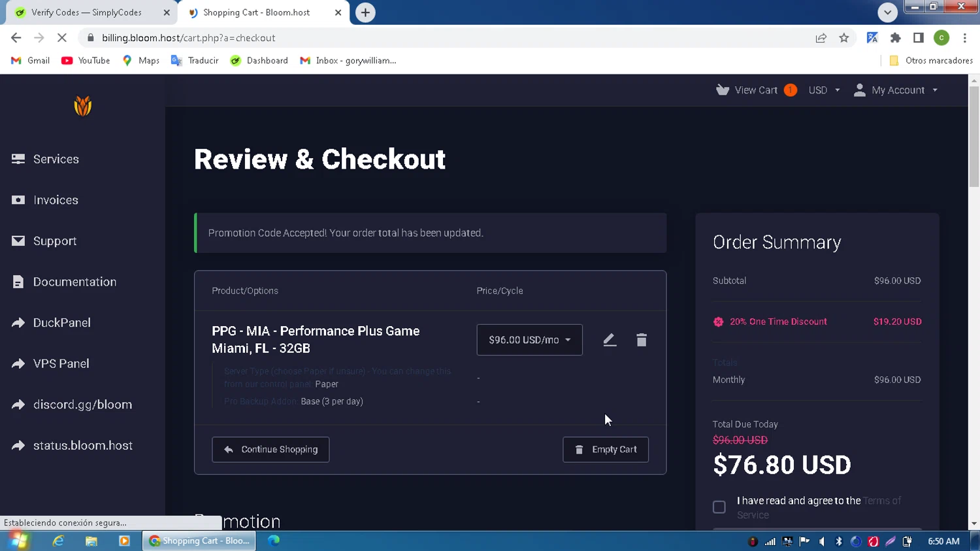Close the Verify Codes — SimplyCodes tab

[167, 12]
